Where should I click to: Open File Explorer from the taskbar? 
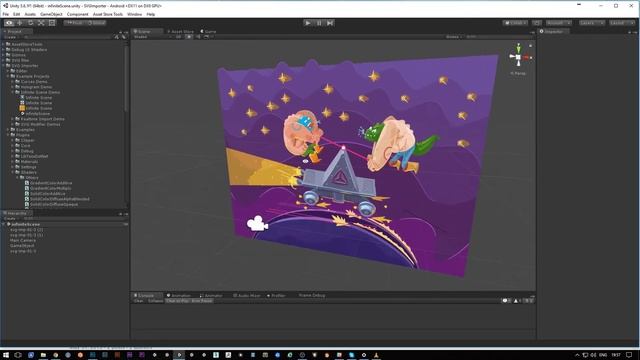click(43, 355)
